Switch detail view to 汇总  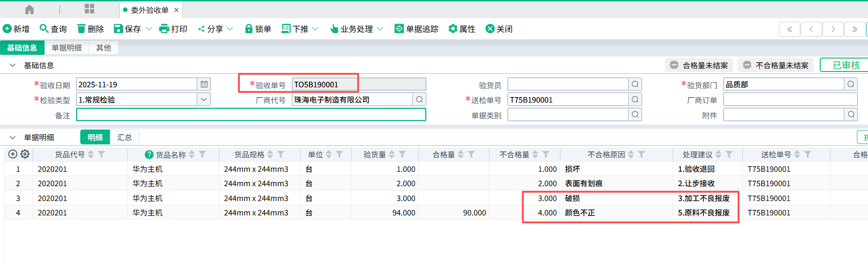124,137
